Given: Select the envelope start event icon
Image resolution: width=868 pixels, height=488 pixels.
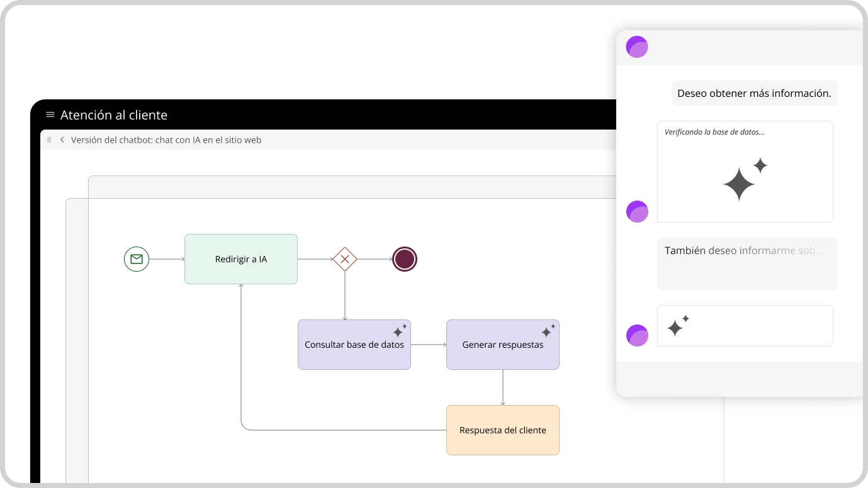Looking at the screenshot, I should 137,259.
